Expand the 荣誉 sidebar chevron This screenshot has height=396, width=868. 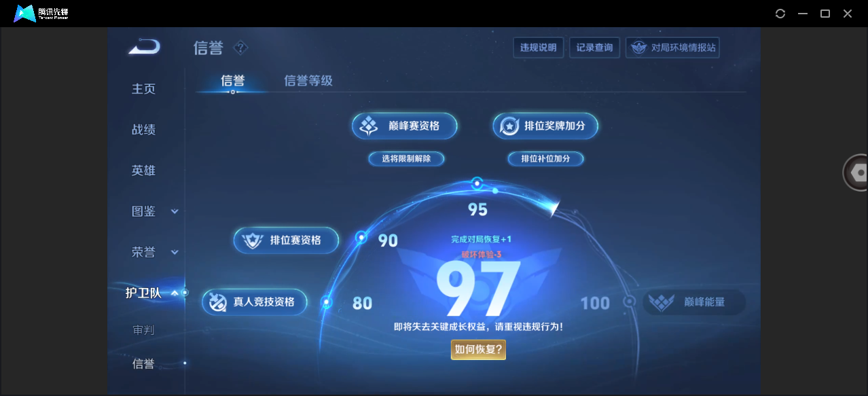175,253
